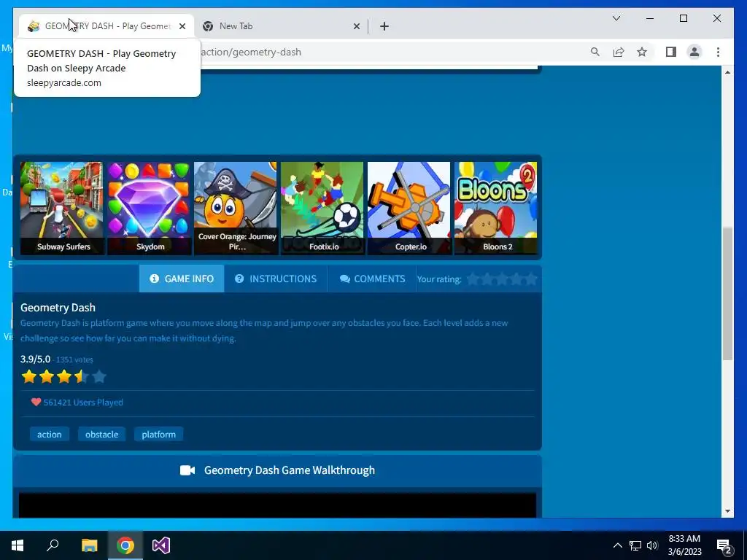Open the tab search dropdown chevron
Image resolution: width=747 pixels, height=560 pixels.
pyautogui.click(x=616, y=18)
